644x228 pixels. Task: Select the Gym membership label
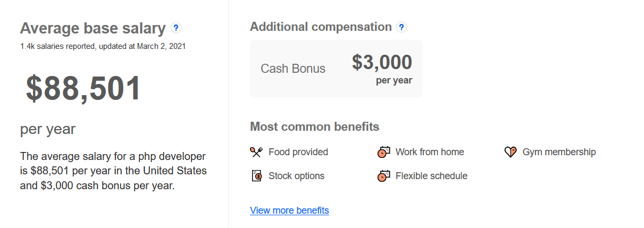click(559, 152)
